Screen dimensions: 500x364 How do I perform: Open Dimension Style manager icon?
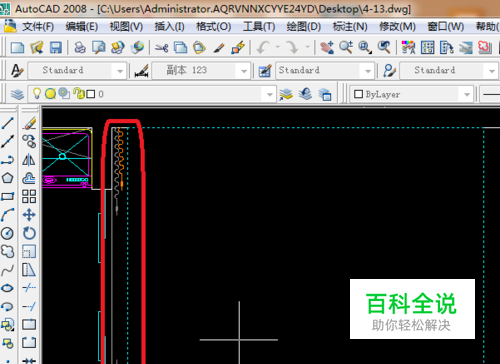point(141,71)
